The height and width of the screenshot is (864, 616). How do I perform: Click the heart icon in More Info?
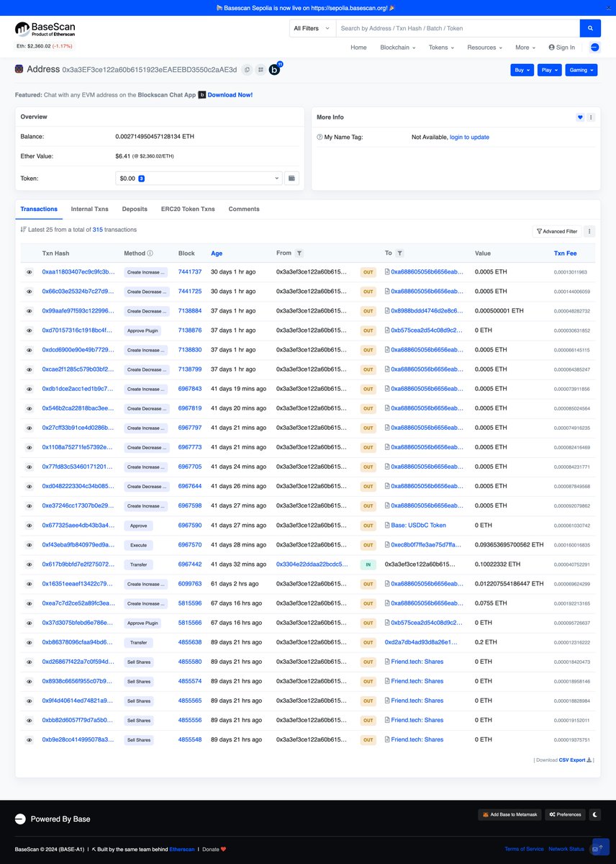580,117
